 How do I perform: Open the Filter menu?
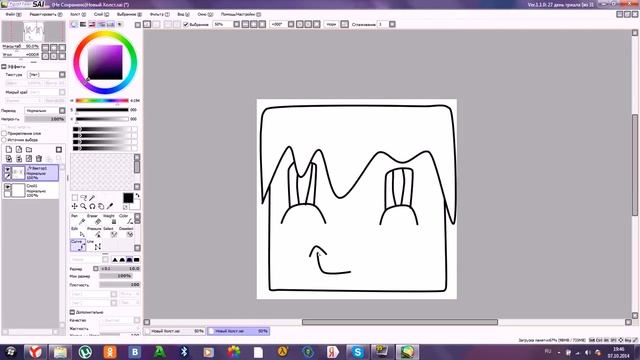(160, 14)
